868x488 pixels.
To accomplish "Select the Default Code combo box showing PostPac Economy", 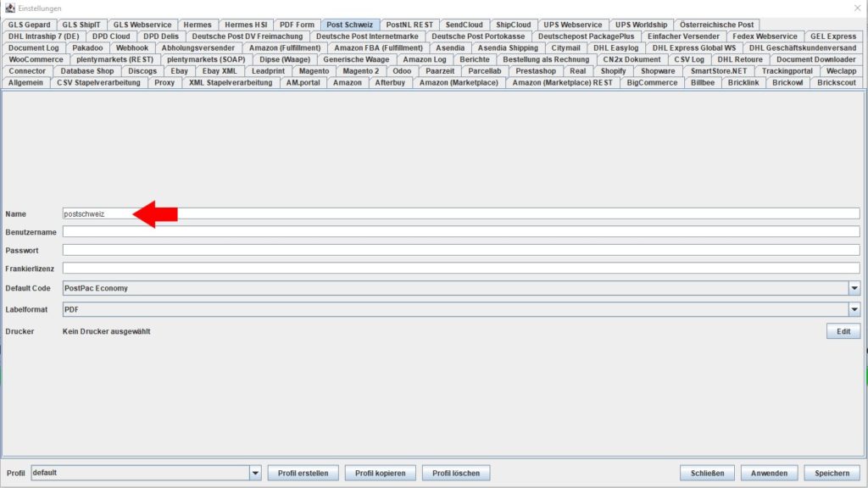I will coord(461,288).
